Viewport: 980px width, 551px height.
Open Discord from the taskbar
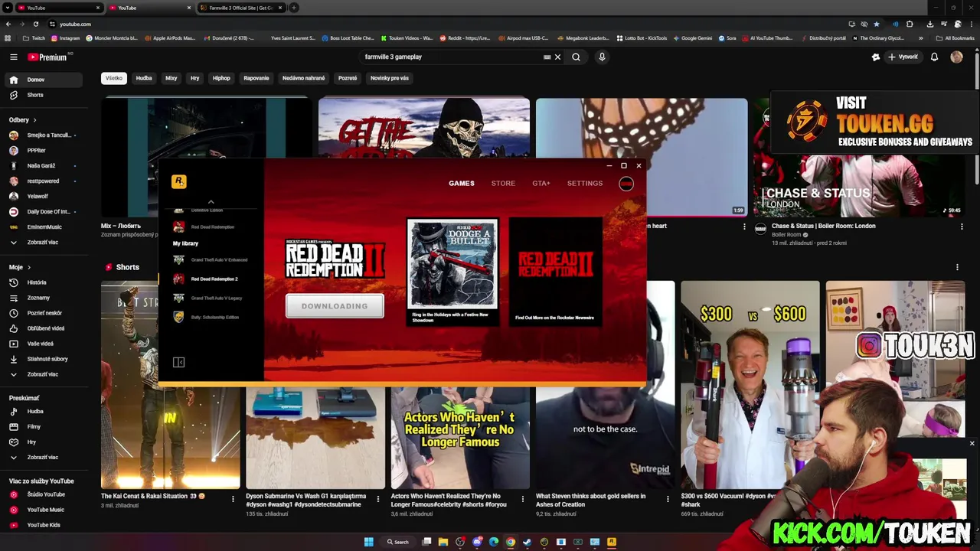[x=477, y=542]
